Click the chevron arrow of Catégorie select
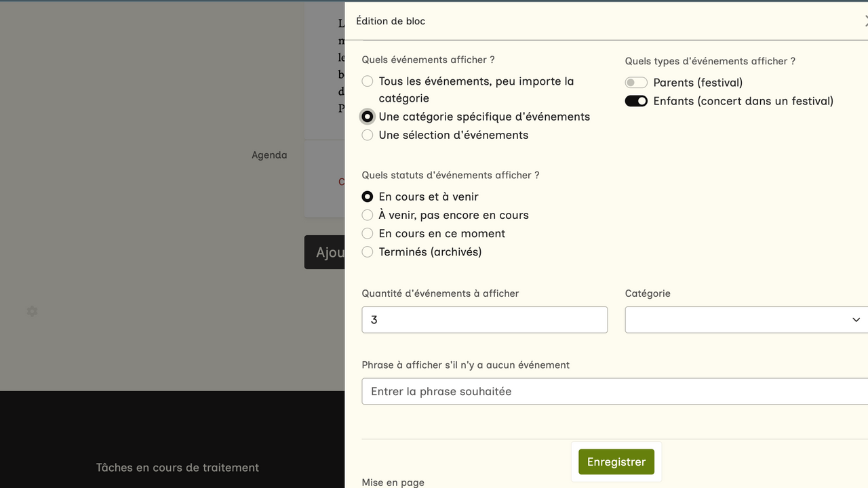Viewport: 868px width, 488px height. (x=856, y=320)
